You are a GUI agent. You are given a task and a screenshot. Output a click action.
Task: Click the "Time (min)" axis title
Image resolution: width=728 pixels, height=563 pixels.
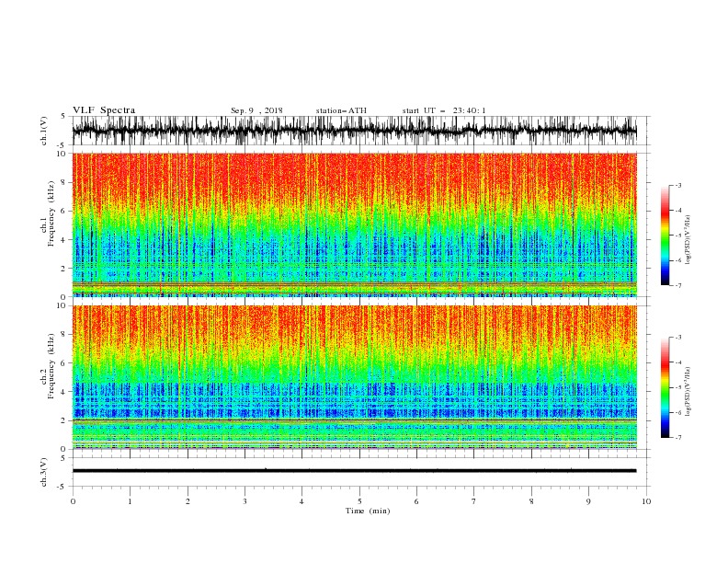point(368,511)
